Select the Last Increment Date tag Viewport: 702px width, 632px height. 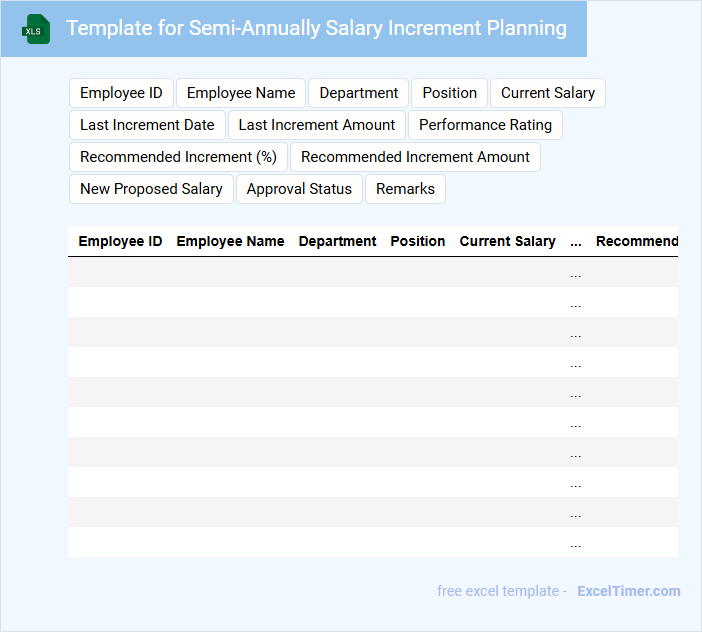click(147, 125)
